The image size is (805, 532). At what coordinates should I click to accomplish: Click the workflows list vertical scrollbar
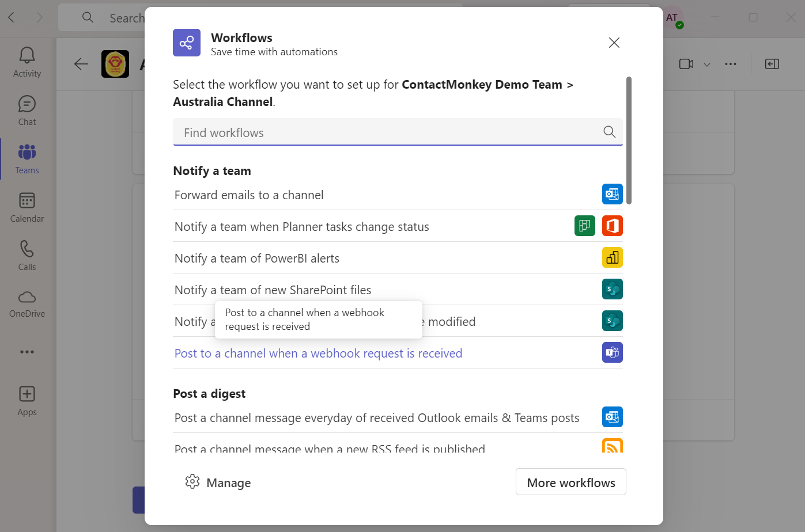coord(629,140)
